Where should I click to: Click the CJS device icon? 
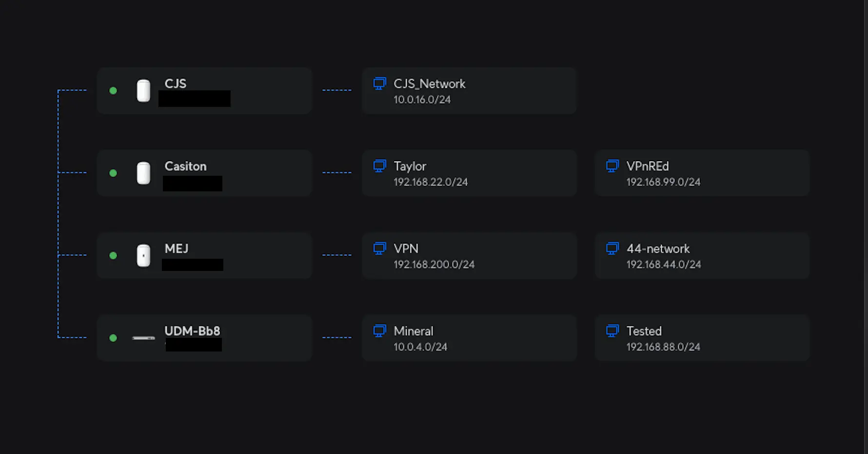(x=143, y=91)
